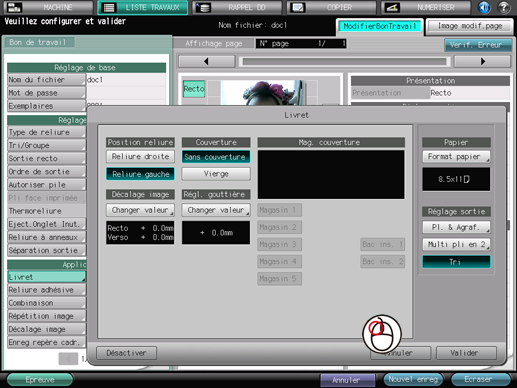Expand Changer valeur for Décalage image
The width and height of the screenshot is (517, 388).
tap(140, 210)
